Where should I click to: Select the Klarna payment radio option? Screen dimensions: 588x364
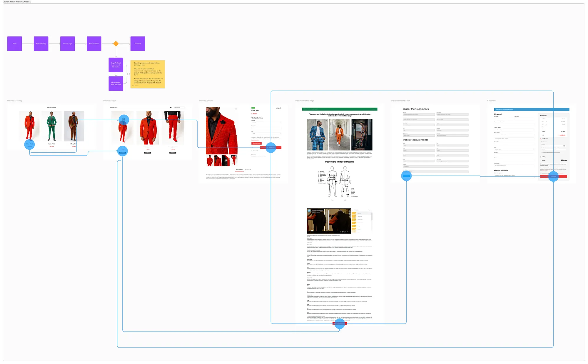pyautogui.click(x=541, y=160)
